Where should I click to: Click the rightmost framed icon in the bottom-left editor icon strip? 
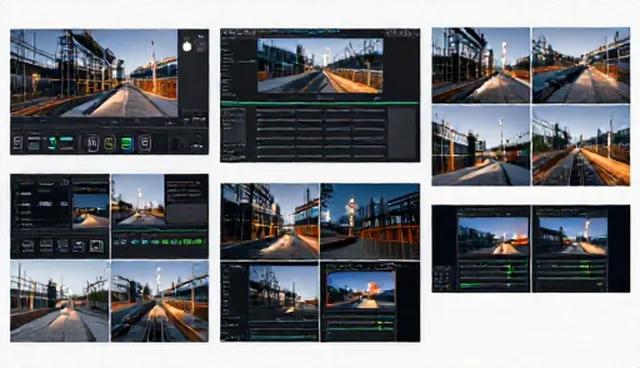click(x=96, y=245)
